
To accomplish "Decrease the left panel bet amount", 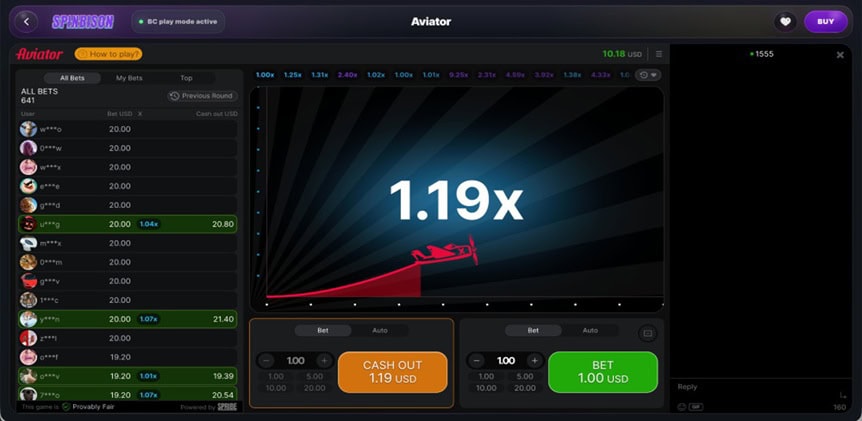I will pyautogui.click(x=266, y=361).
